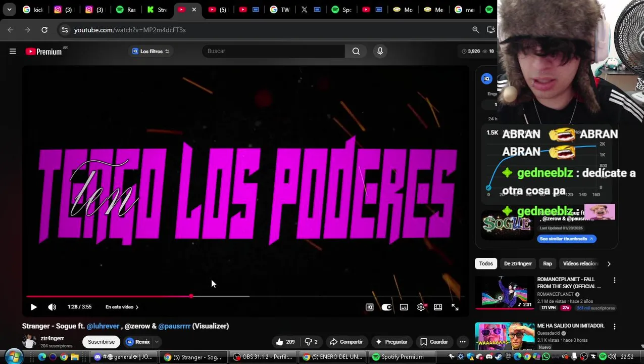
Task: Switch to the 'Stre' Kick tab
Action: click(157, 10)
